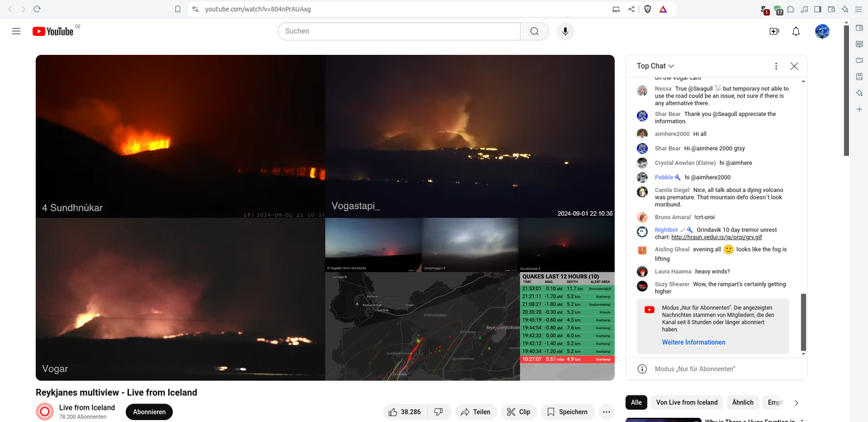Click the Vogar camera feed

(x=180, y=299)
